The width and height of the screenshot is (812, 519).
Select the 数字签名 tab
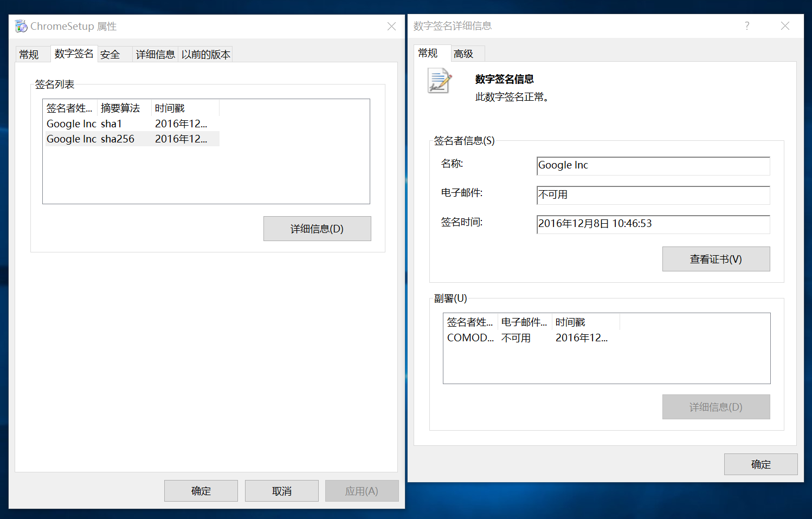74,54
